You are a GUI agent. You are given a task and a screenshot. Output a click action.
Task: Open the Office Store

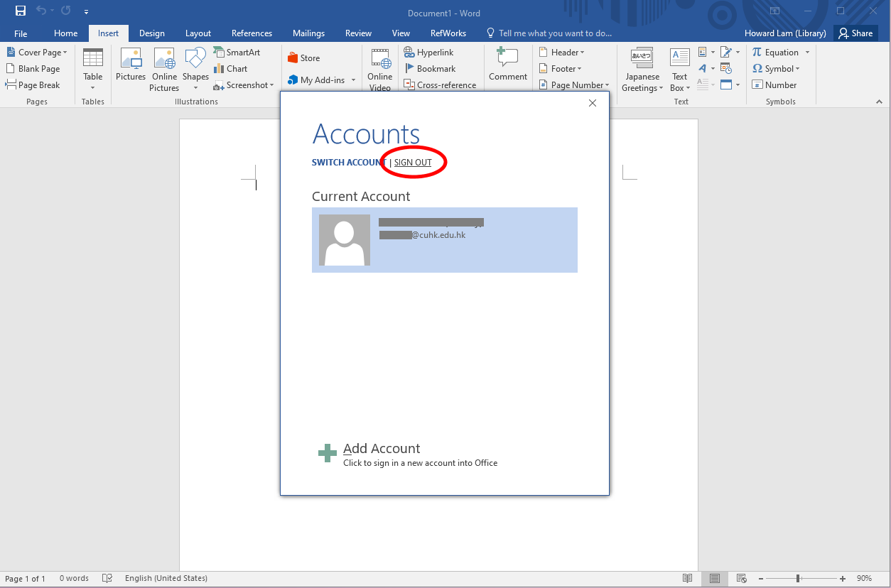[x=304, y=58]
